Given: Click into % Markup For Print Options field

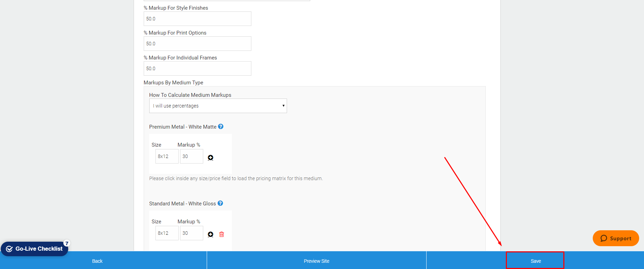Looking at the screenshot, I should 197,44.
